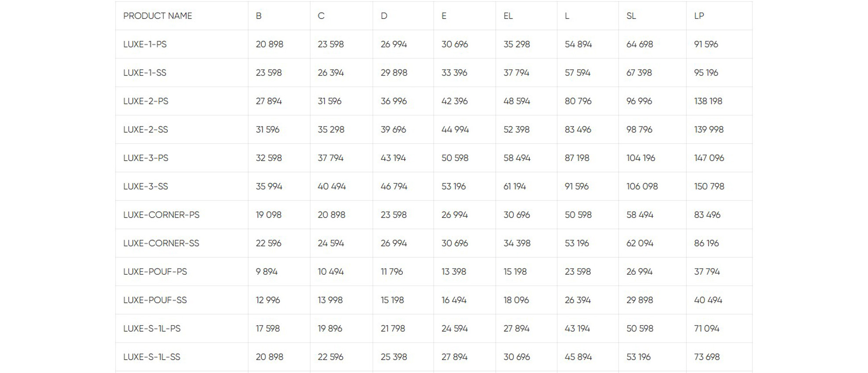
Task: Click the PRODUCT NAME column header
Action: (158, 16)
